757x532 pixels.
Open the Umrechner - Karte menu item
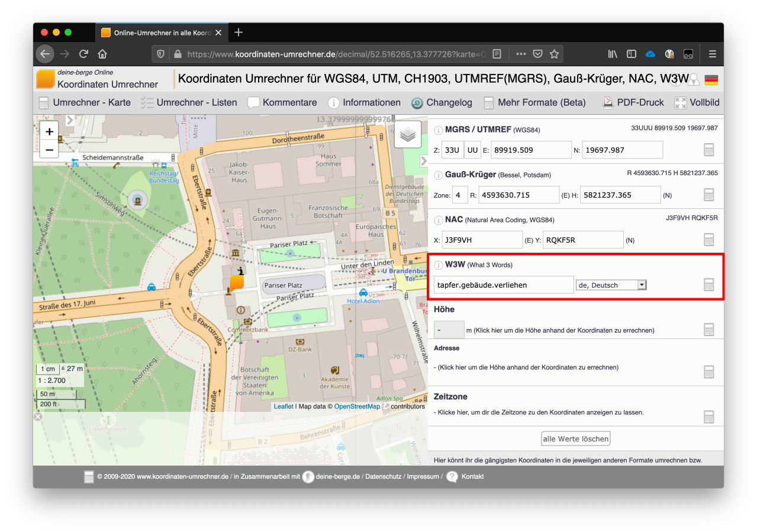(85, 102)
